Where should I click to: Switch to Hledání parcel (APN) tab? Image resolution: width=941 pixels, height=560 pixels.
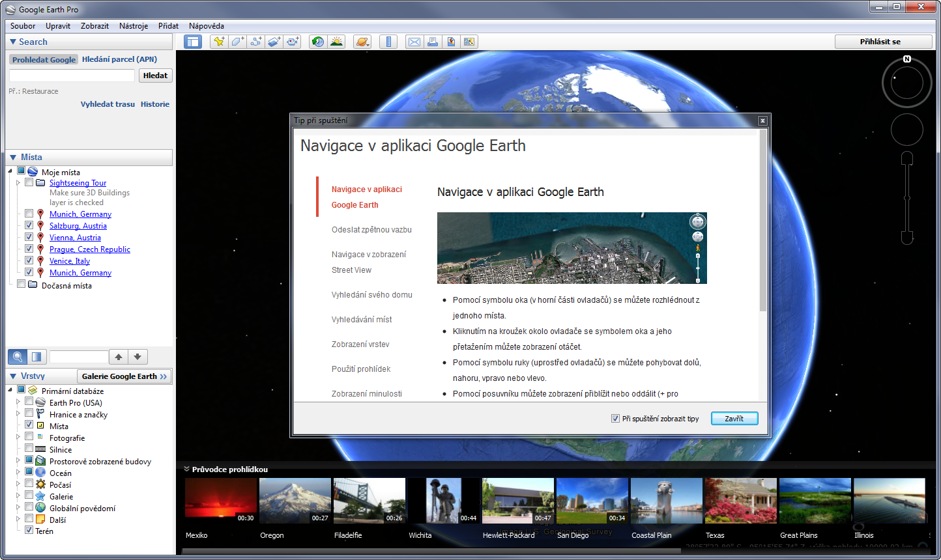pos(119,59)
